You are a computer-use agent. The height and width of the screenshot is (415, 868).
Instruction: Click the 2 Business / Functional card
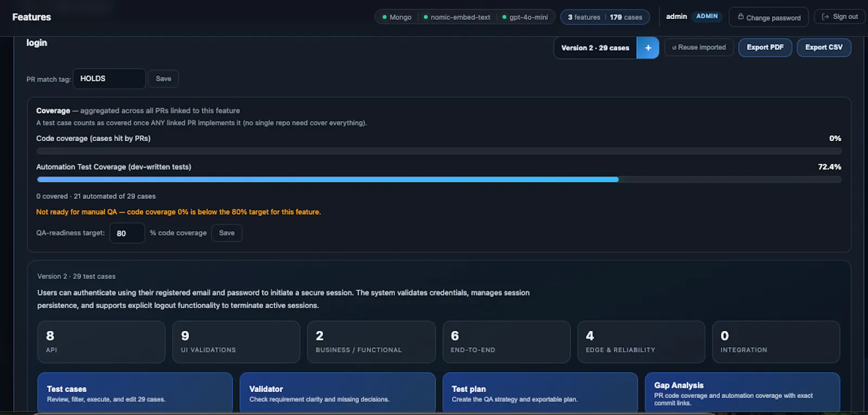pos(371,342)
